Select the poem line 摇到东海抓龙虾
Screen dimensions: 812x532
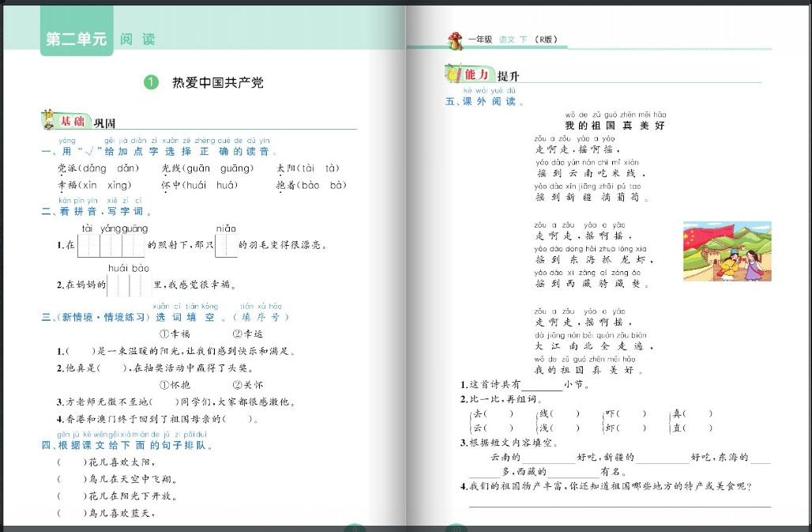595,259
